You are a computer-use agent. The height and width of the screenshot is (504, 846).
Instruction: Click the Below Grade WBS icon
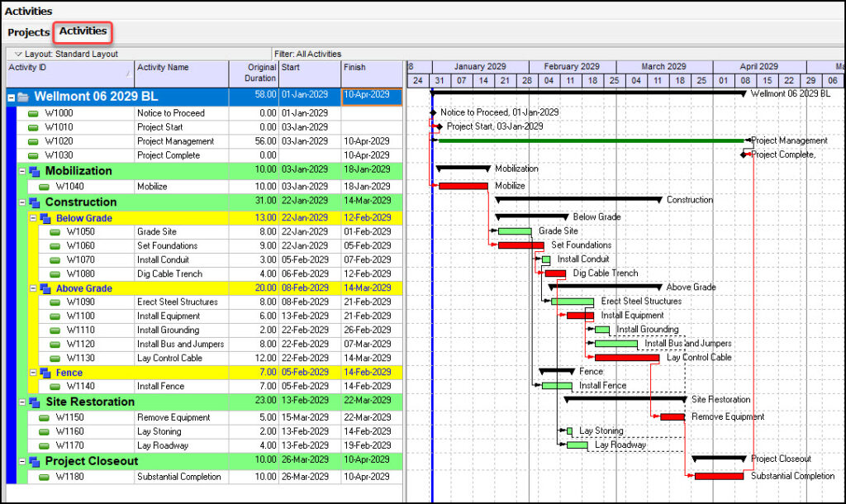45,219
